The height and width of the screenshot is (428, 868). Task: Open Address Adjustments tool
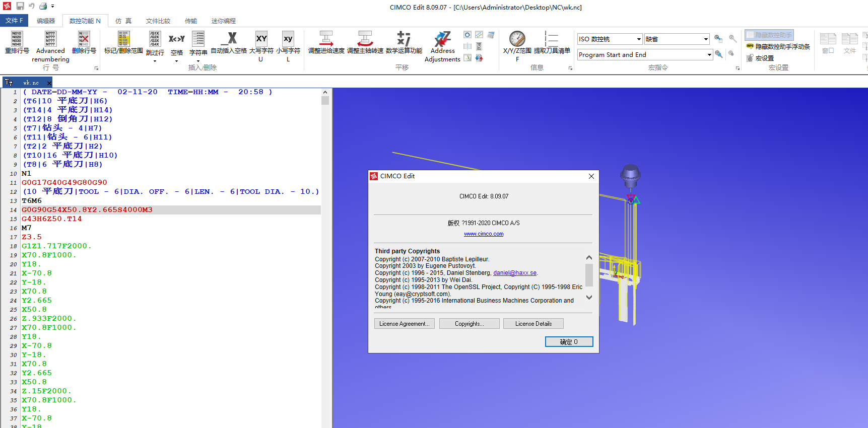tap(442, 46)
